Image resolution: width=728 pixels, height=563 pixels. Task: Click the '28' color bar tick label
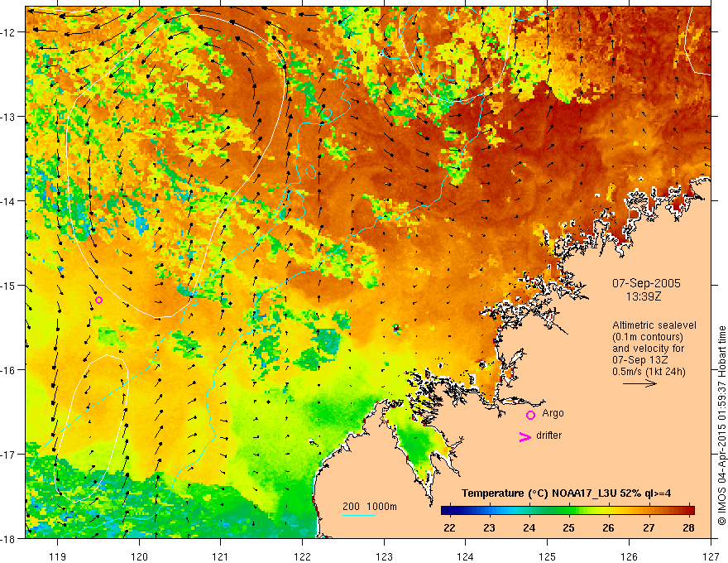pyautogui.click(x=688, y=527)
